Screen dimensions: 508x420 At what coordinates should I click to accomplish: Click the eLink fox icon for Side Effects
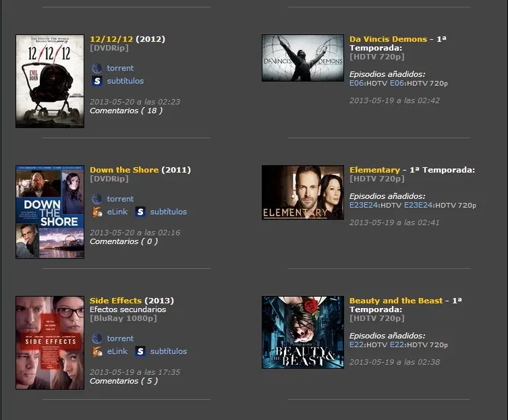point(97,351)
